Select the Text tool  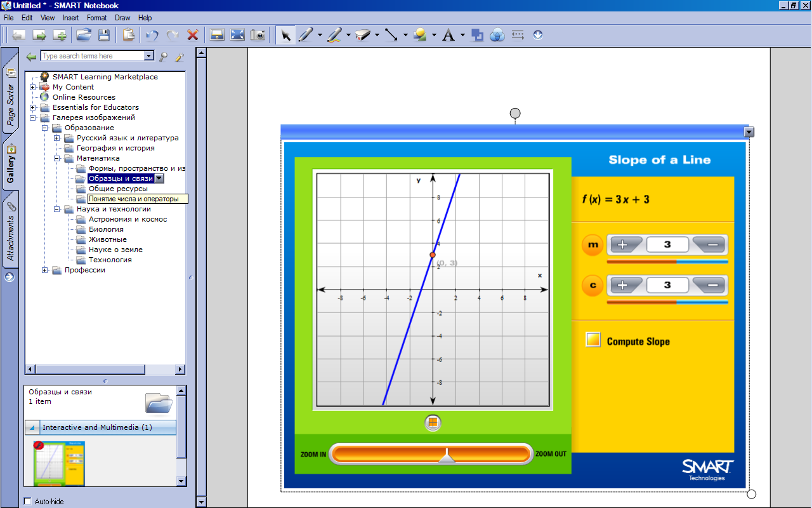tap(449, 35)
